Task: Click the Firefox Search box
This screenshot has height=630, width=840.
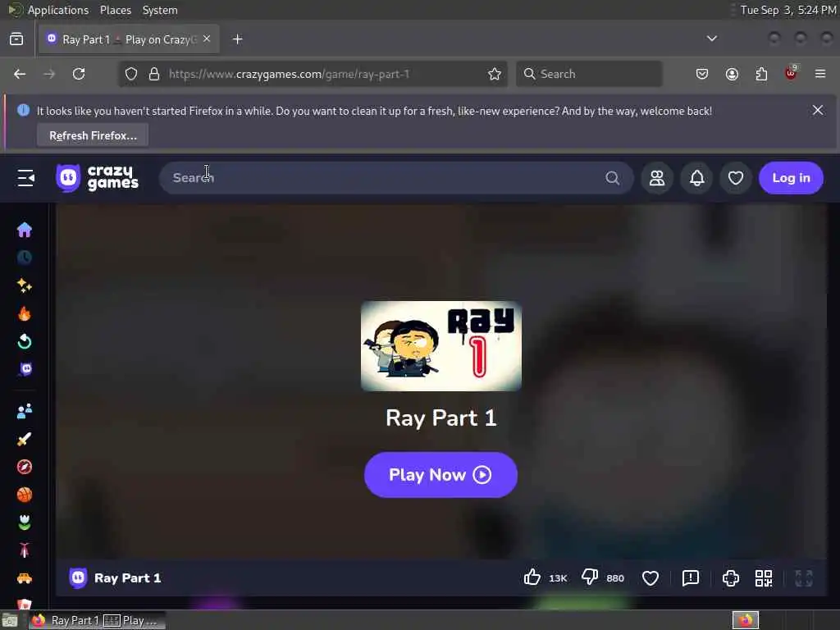Action: coord(589,74)
